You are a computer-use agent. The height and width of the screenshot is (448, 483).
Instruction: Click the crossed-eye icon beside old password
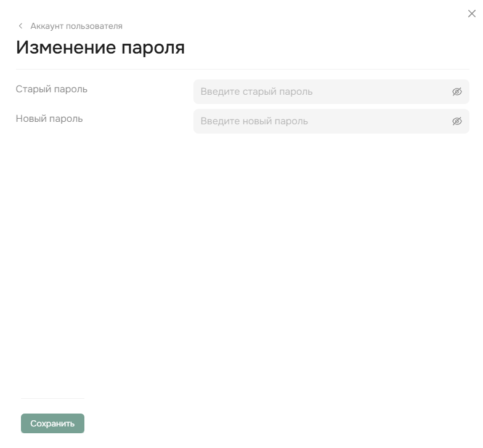(x=457, y=92)
